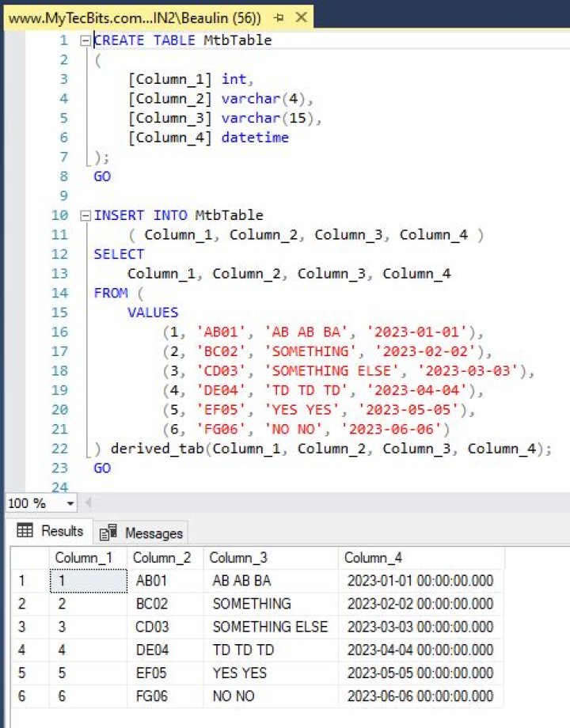Close the MyTecBits query tab

tap(302, 17)
